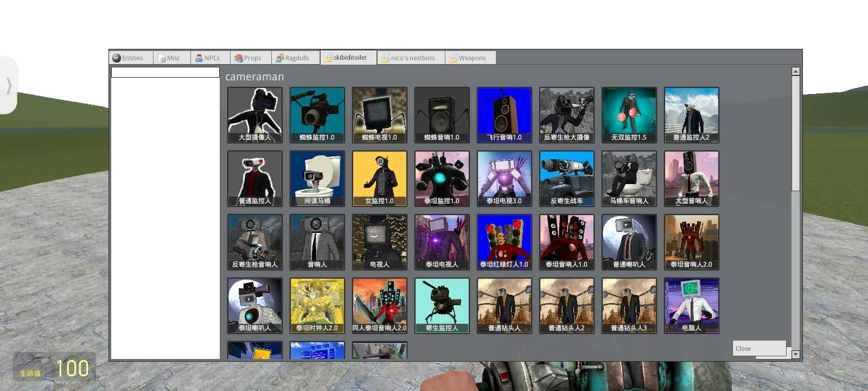This screenshot has width=868, height=391.
Task: Spawn the golden 泰坦时钟人2.0
Action: pyautogui.click(x=317, y=306)
